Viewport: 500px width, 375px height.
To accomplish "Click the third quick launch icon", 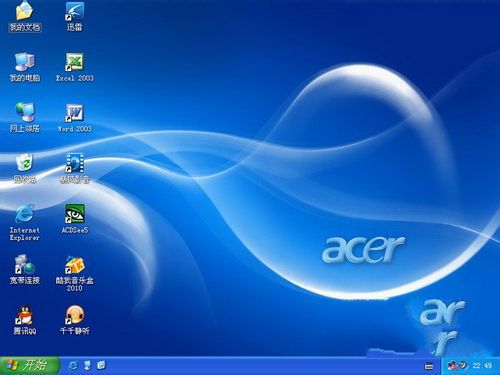I will pyautogui.click(x=101, y=365).
